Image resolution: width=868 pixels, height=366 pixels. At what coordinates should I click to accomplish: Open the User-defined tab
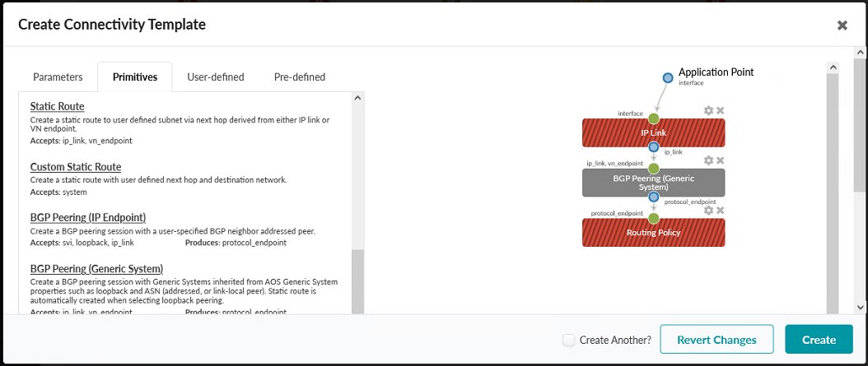tap(216, 77)
